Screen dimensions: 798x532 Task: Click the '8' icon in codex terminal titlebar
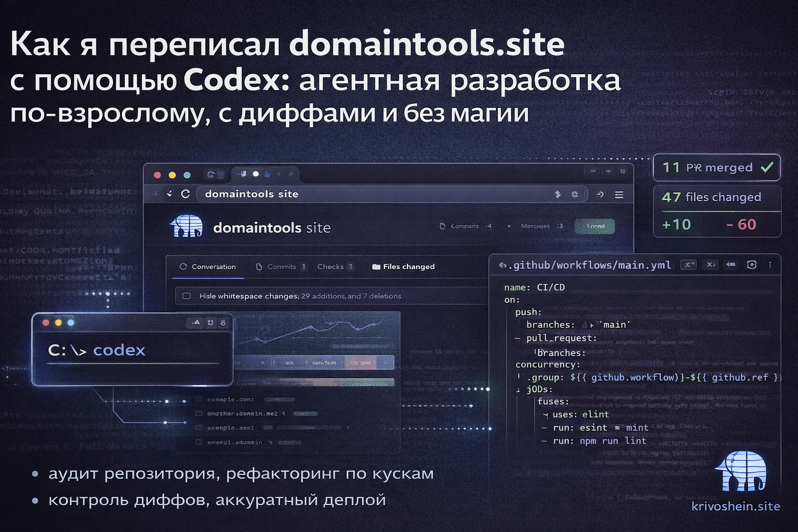[223, 323]
